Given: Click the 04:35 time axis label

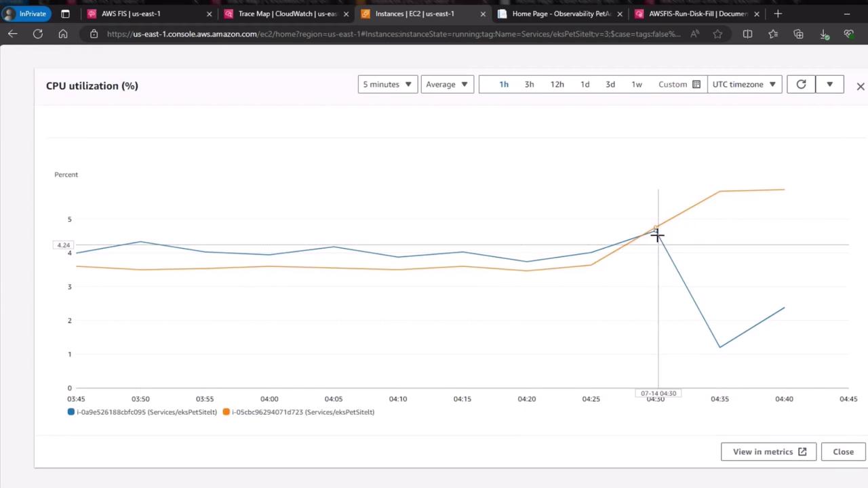Looking at the screenshot, I should pos(719,399).
